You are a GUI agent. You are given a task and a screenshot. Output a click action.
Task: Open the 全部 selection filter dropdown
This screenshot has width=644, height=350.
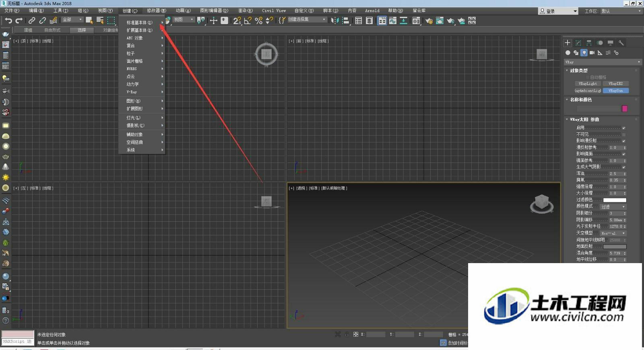[72, 20]
